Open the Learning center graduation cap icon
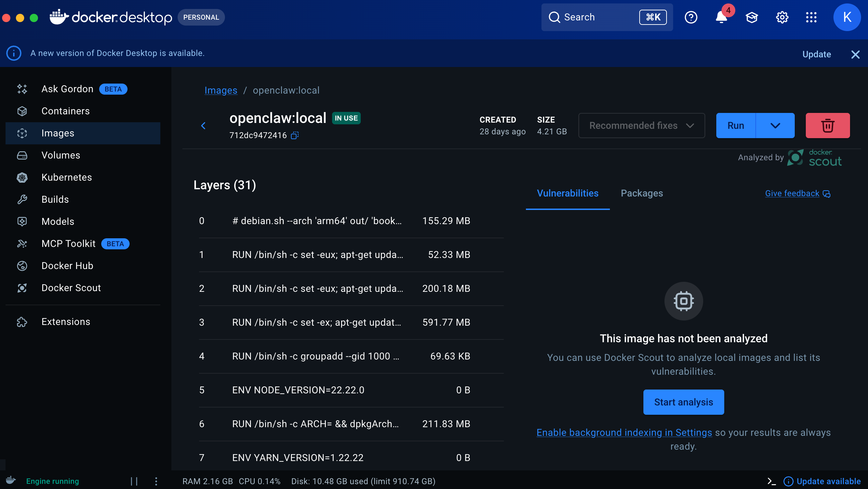This screenshot has width=868, height=489. (x=752, y=17)
